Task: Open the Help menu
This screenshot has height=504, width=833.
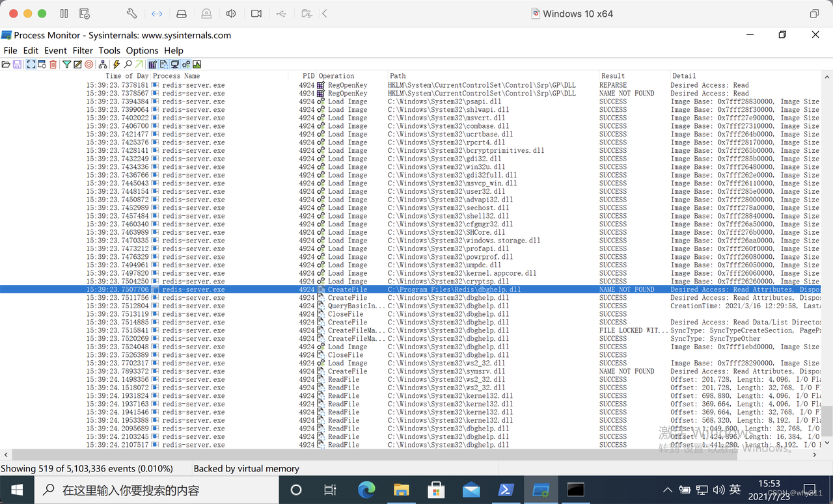Action: pyautogui.click(x=174, y=50)
